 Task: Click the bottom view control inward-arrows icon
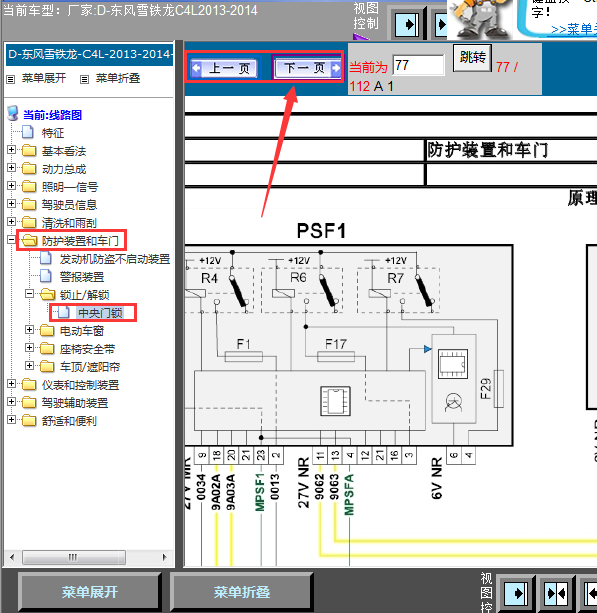point(556,594)
